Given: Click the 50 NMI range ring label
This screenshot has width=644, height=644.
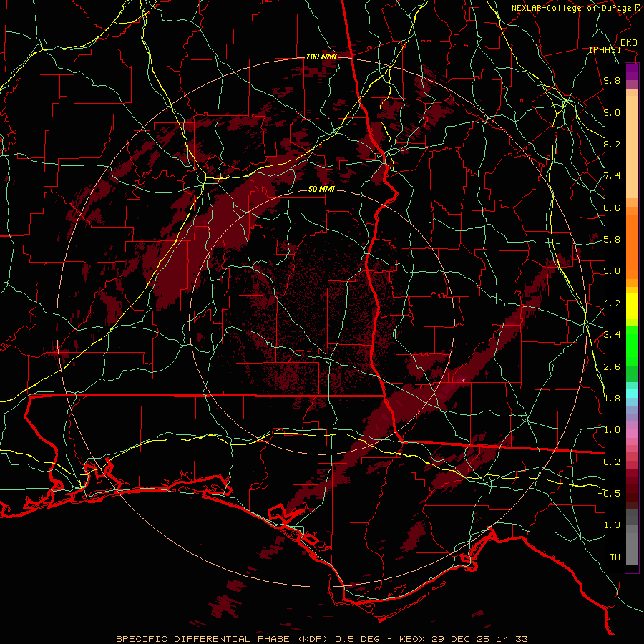Looking at the screenshot, I should click(x=321, y=190).
